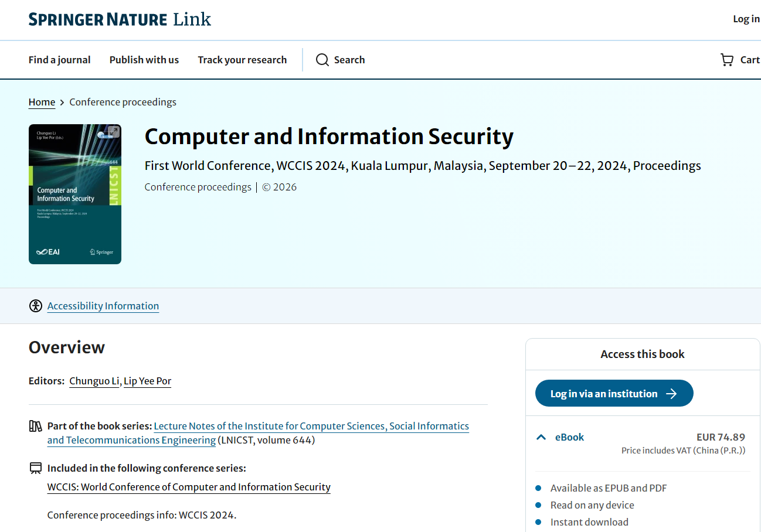Click the EUR 74.89 price
This screenshot has height=532, width=761.
pos(721,437)
